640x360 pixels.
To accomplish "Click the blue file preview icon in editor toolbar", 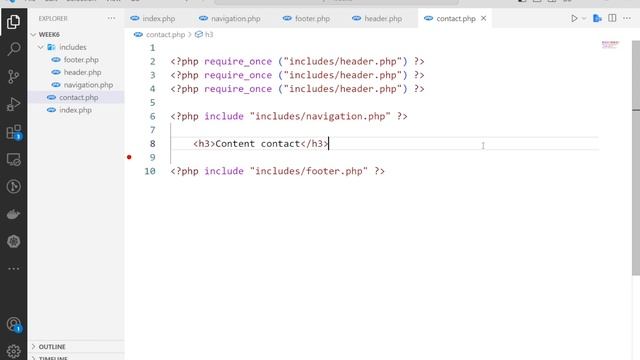I will pos(597,18).
